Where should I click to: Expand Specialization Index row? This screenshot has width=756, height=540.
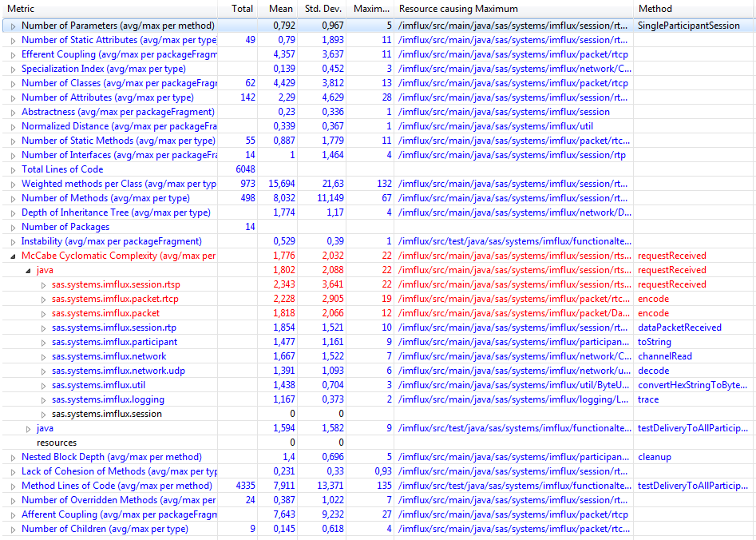point(13,69)
